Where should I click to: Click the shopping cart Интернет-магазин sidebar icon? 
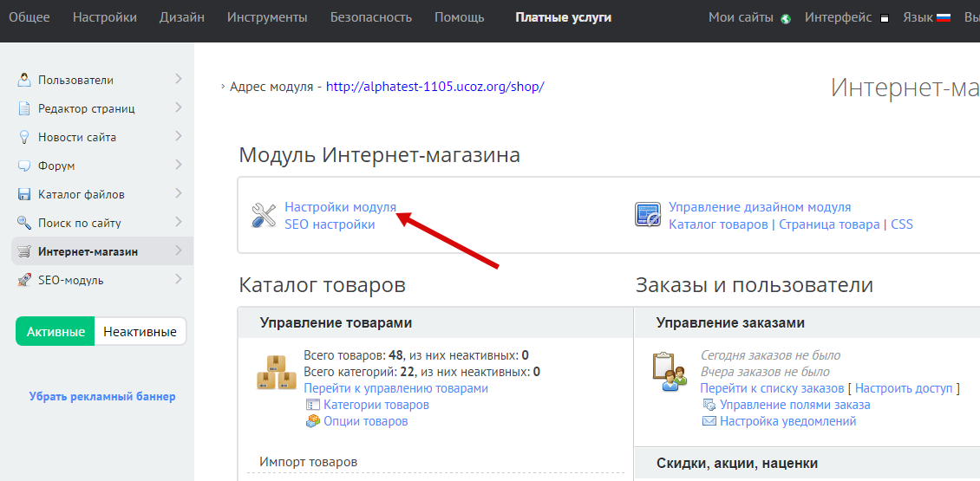point(24,252)
